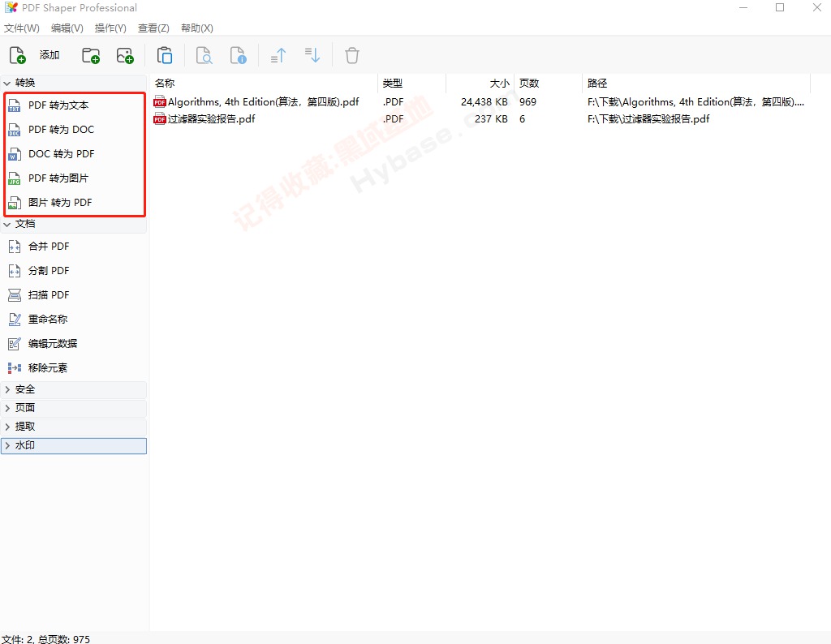Click the 重命名称 icon
Image resolution: width=831 pixels, height=644 pixels.
(15, 320)
